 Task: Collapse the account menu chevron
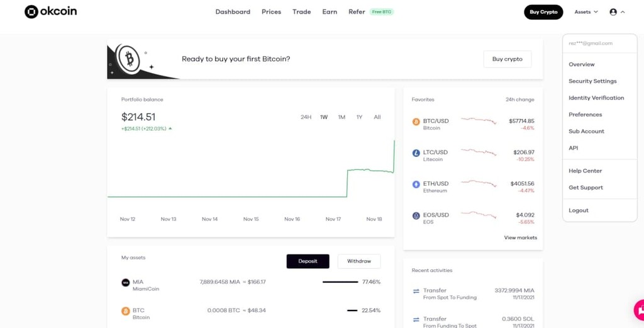[x=623, y=12]
